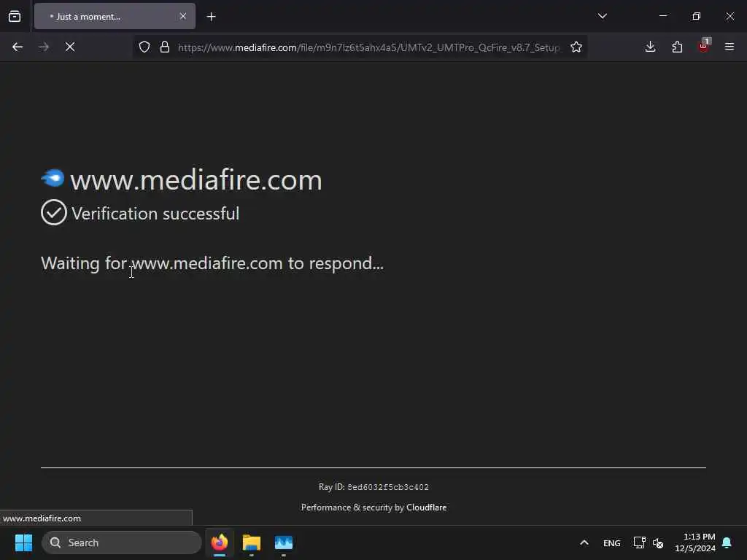Open the Firefox application hamburger menu
Image resolution: width=747 pixels, height=560 pixels.
[729, 47]
